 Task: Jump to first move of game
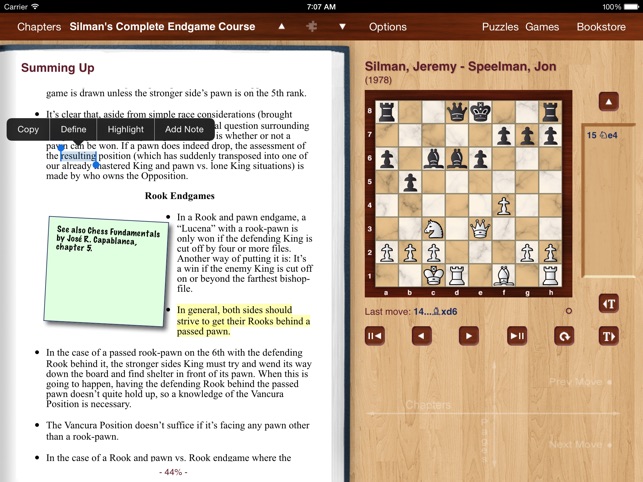tap(374, 336)
